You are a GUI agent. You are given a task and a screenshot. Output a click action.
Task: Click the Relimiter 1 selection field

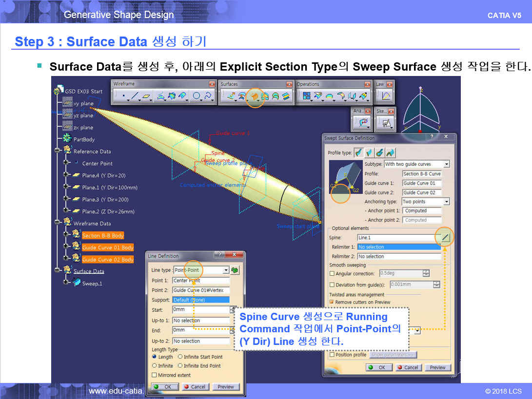click(398, 247)
